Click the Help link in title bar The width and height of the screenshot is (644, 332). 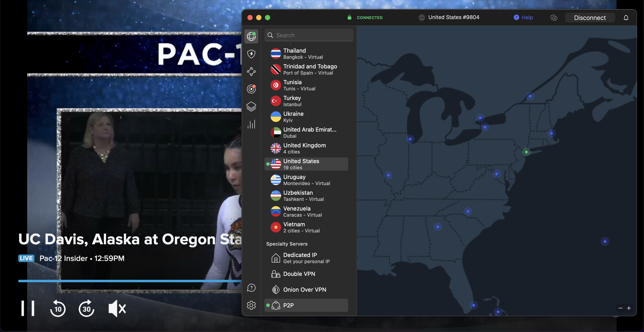click(523, 18)
